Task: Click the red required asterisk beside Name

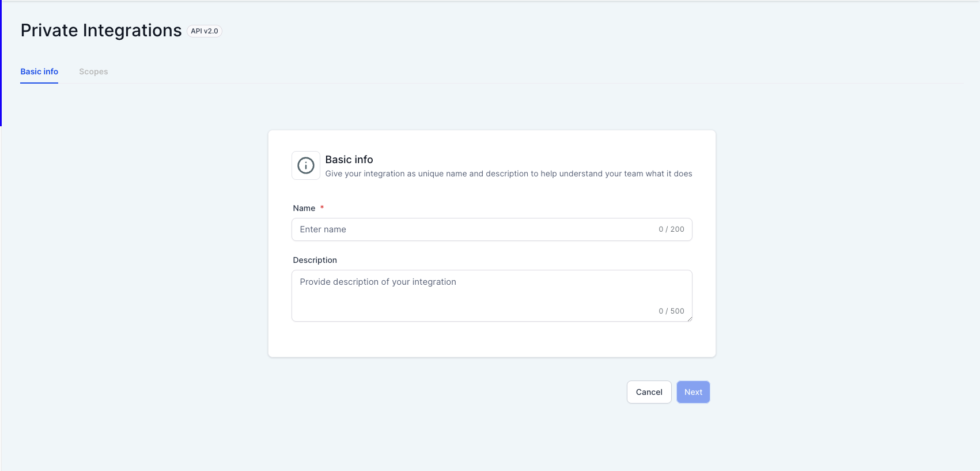Action: click(x=322, y=208)
